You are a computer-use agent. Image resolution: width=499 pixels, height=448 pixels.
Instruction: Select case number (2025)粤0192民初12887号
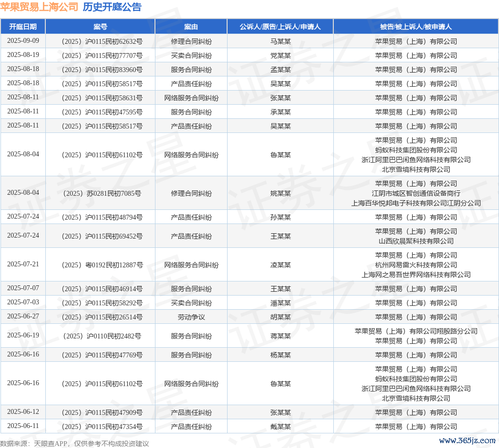pos(100,265)
